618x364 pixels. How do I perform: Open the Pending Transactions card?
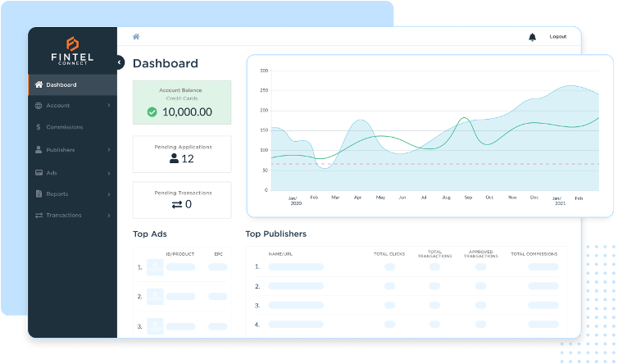click(182, 200)
